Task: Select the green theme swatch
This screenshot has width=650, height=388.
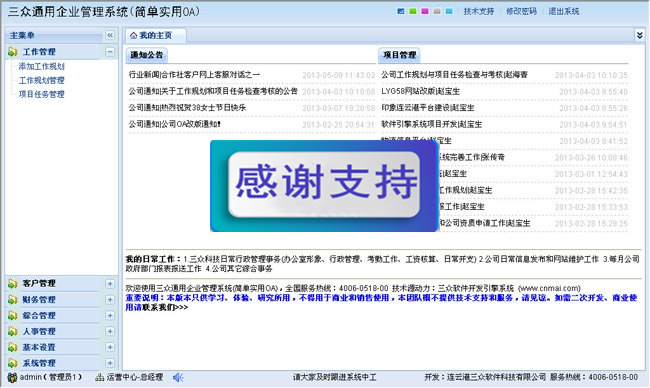Action: point(412,12)
